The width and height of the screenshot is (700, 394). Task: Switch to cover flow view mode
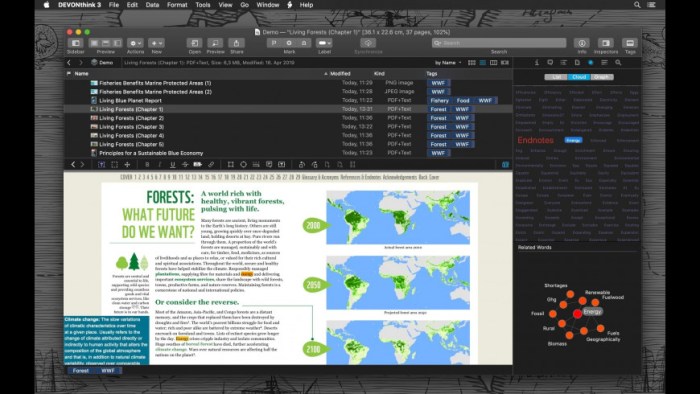504,62
